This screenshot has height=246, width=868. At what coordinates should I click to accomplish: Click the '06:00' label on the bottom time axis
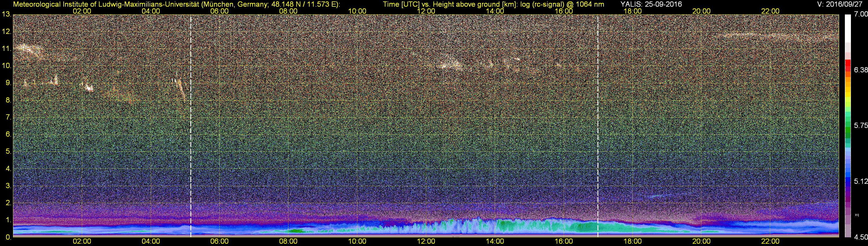[x=219, y=242]
